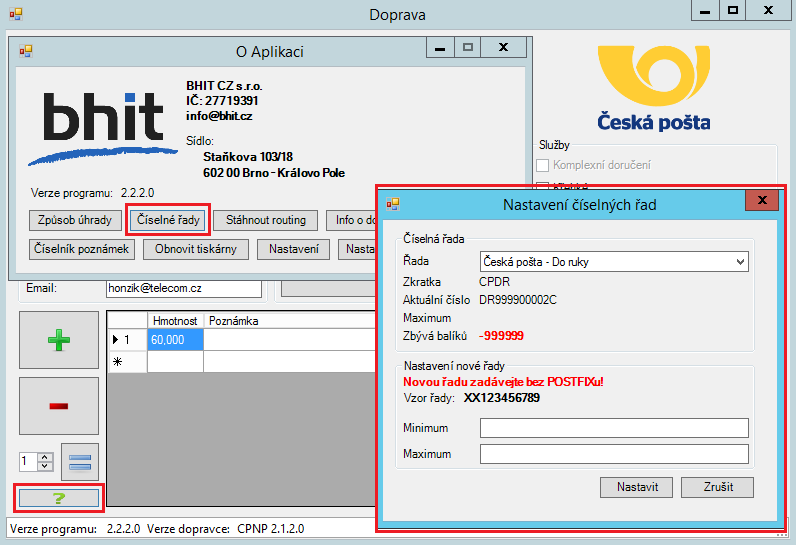Click the IČ: 27719391 text

tap(222, 100)
